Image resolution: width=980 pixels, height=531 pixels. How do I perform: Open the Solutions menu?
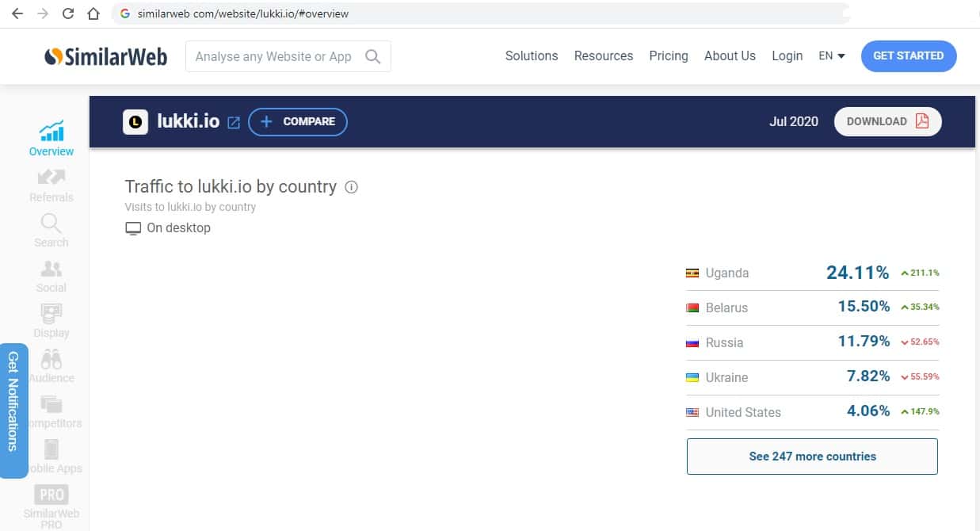pos(532,56)
